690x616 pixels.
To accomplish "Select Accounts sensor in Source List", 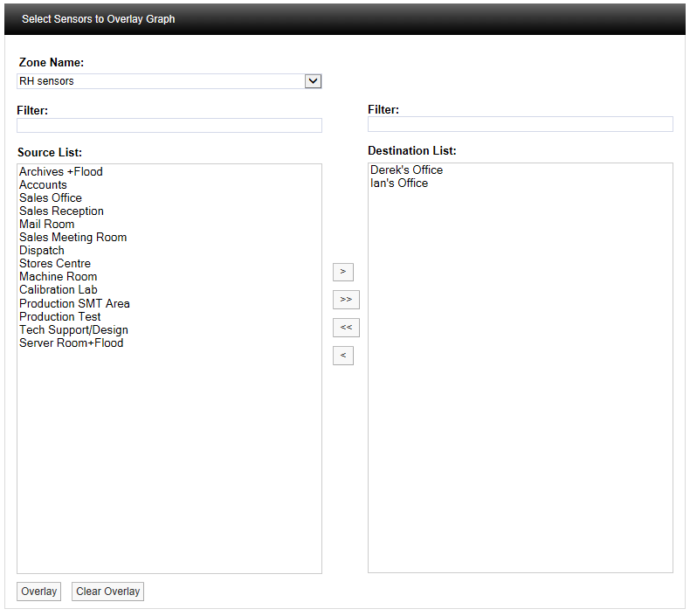I will coord(43,185).
